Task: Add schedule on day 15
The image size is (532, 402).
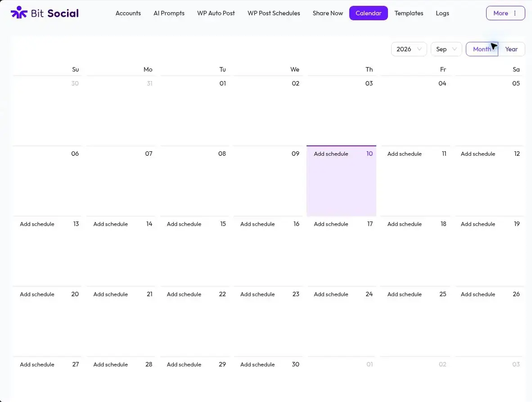Action: tap(184, 224)
